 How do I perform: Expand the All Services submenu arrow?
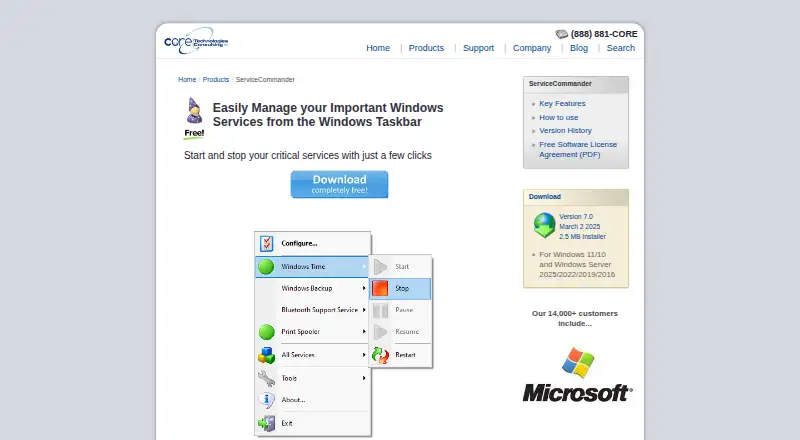pos(364,355)
